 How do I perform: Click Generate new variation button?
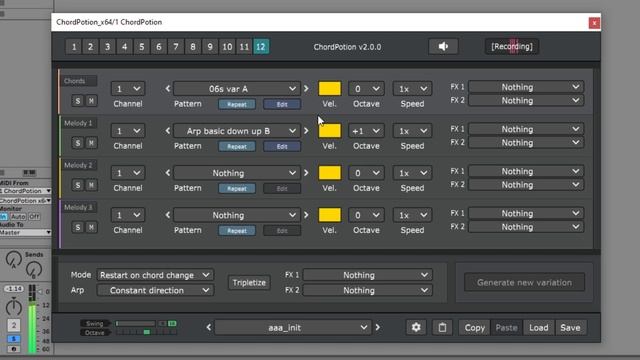[x=524, y=282]
